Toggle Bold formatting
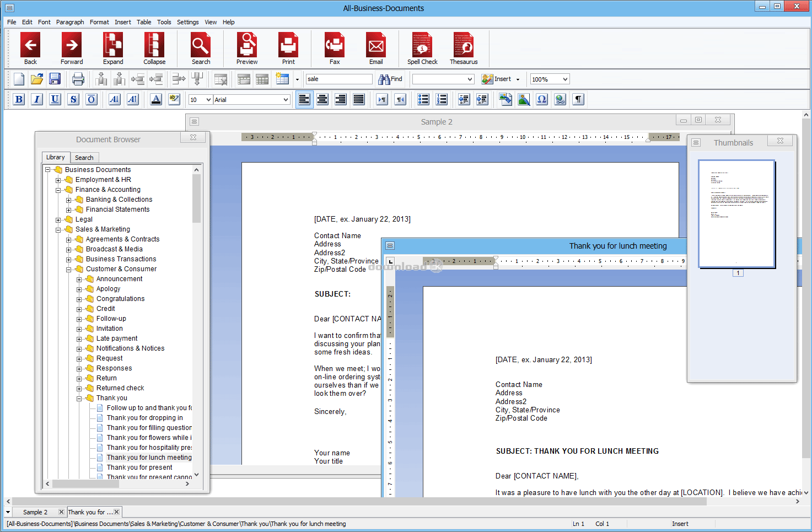The image size is (812, 532). 19,99
